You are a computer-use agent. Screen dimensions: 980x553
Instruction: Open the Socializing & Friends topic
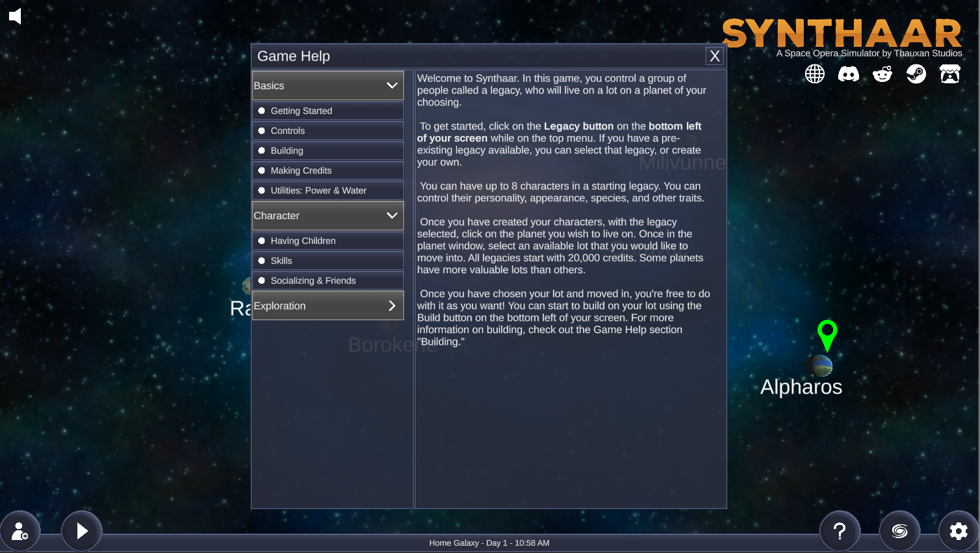click(x=328, y=280)
